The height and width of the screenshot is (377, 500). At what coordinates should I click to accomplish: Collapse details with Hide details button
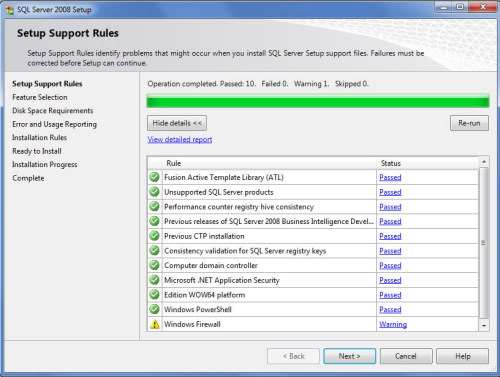click(177, 123)
